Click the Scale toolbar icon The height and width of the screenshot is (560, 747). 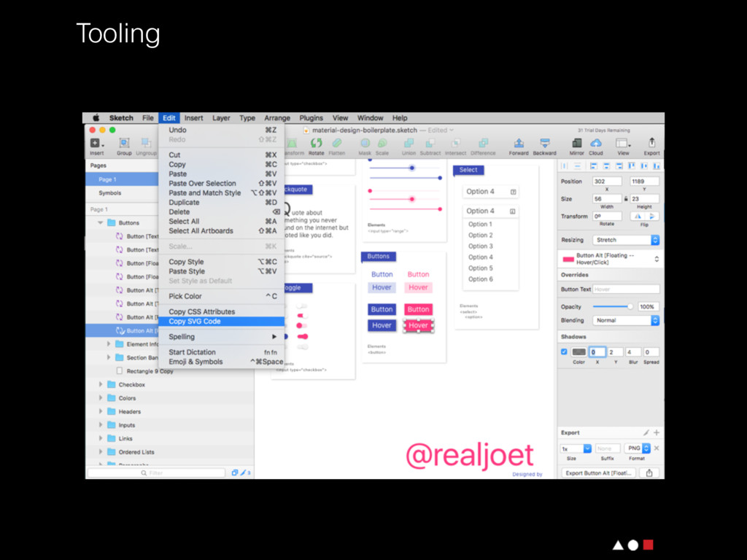(382, 143)
